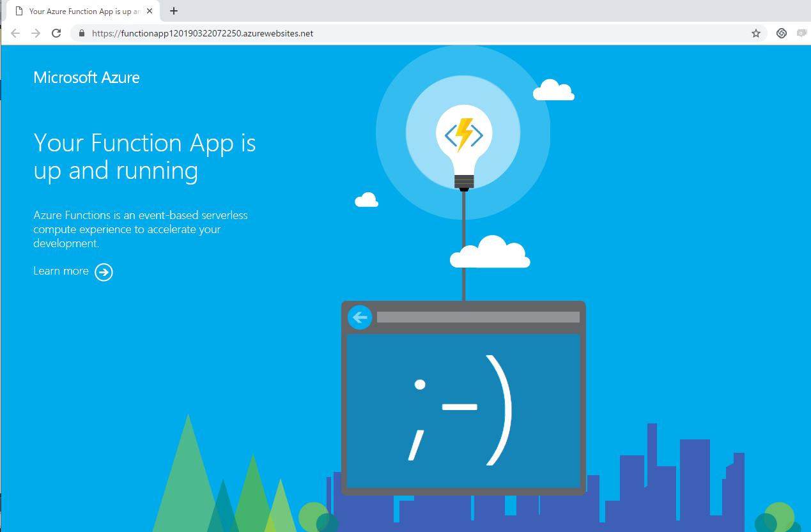Click the lightning bolt lightbulb illustration
Viewport: 811px width, 532px height.
pyautogui.click(x=463, y=132)
